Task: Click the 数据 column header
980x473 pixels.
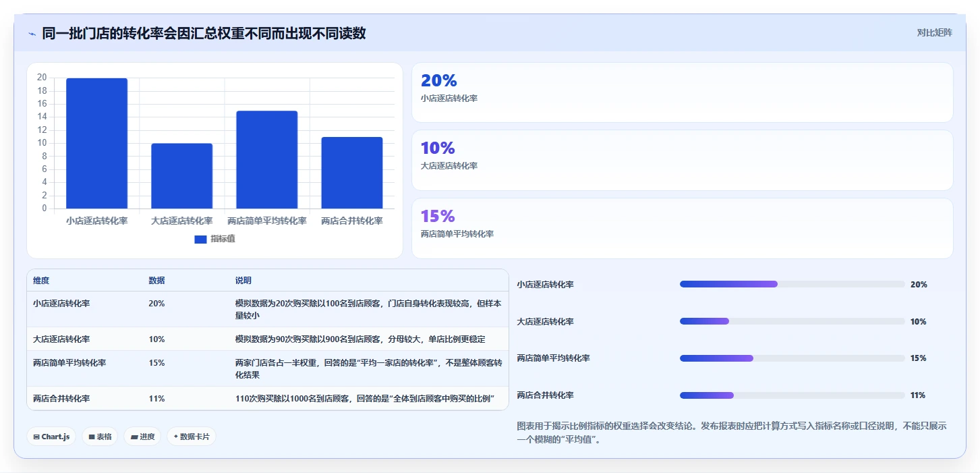Action: tap(156, 281)
